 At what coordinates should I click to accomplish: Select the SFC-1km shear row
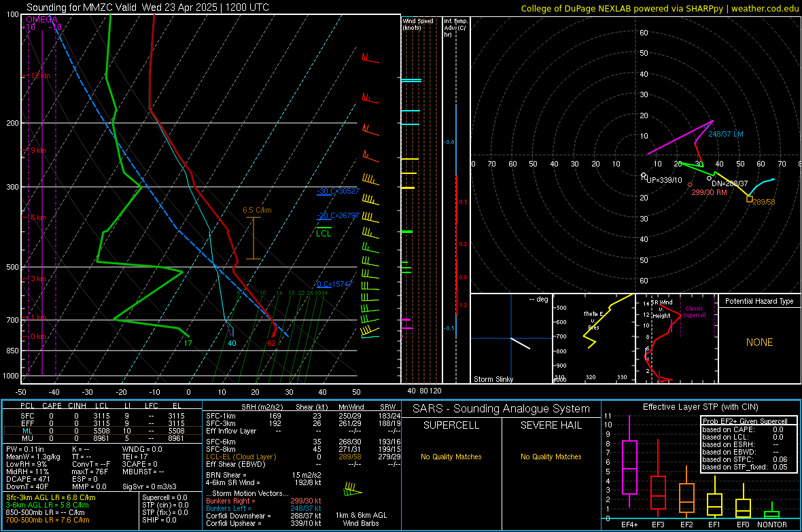[303, 416]
